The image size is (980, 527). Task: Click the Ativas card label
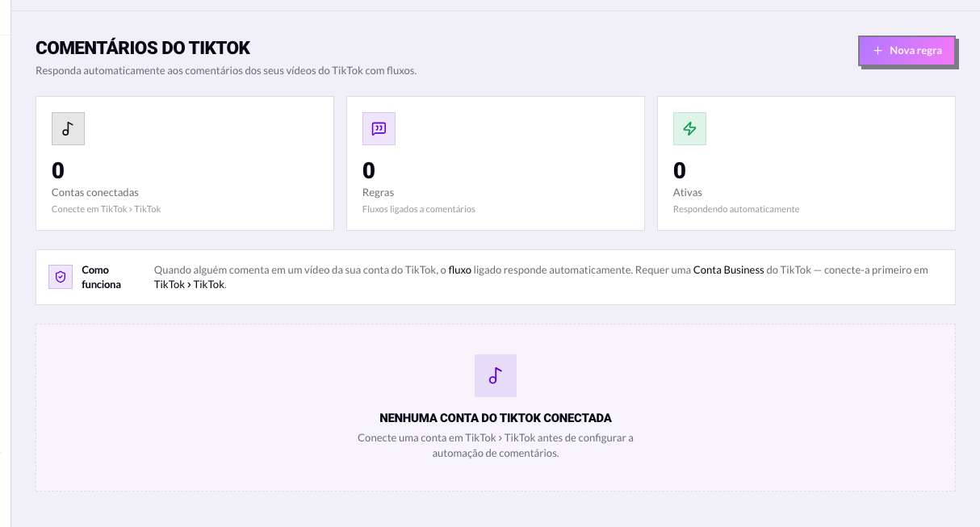[x=688, y=193]
